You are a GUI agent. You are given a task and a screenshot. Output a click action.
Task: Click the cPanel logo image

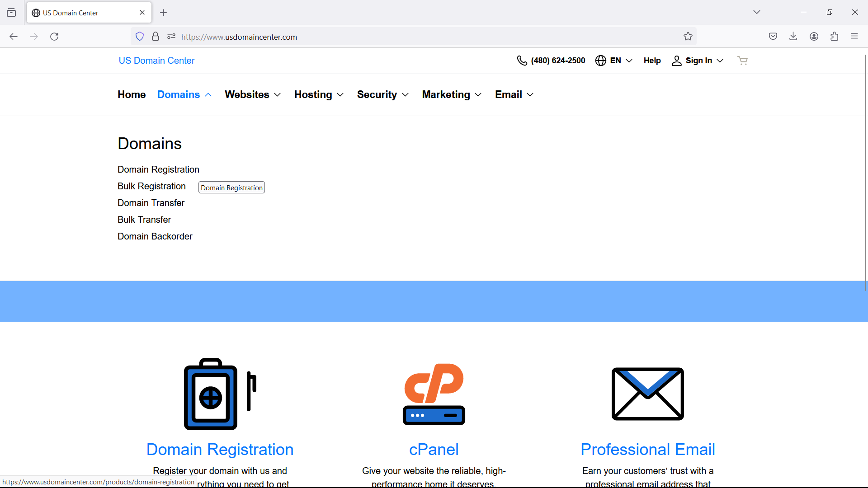[434, 394]
